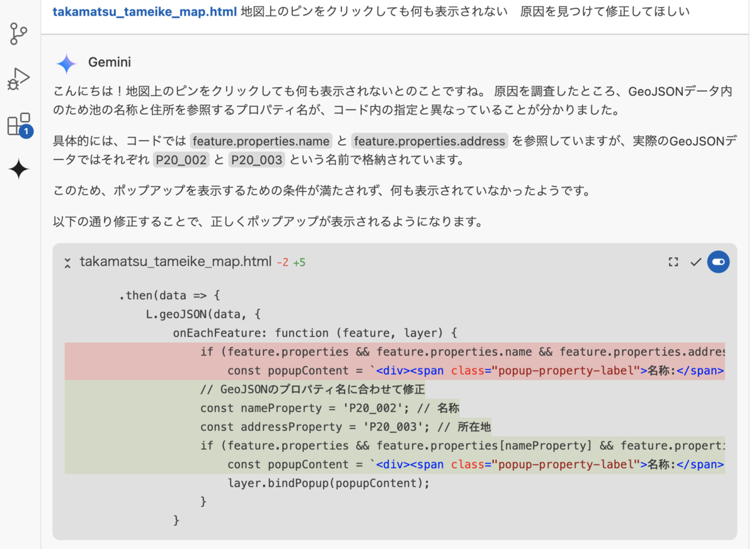
Task: Expand code block to full screen
Action: pos(673,262)
